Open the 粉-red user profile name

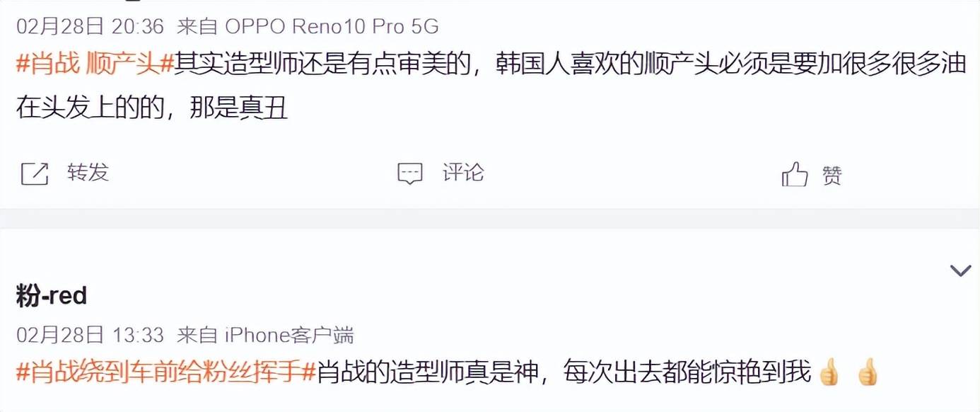point(52,296)
